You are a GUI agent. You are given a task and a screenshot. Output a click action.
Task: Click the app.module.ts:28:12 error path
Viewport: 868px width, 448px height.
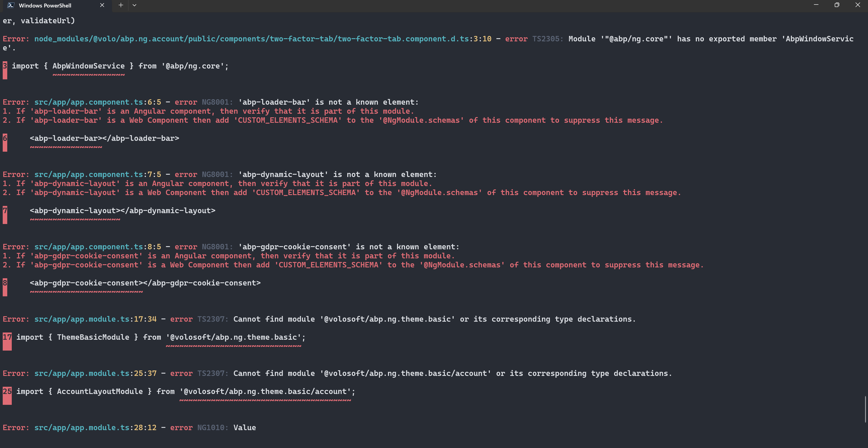95,427
